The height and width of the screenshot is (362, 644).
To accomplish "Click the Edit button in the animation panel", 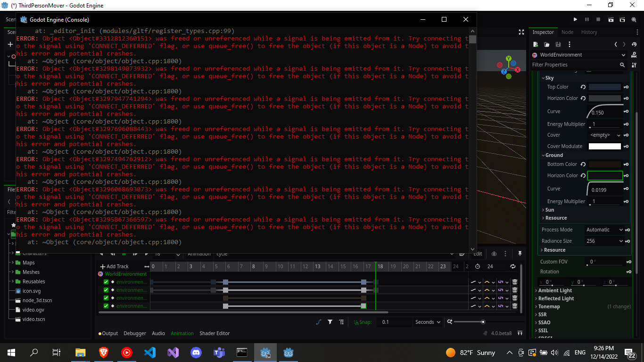I will 478,254.
